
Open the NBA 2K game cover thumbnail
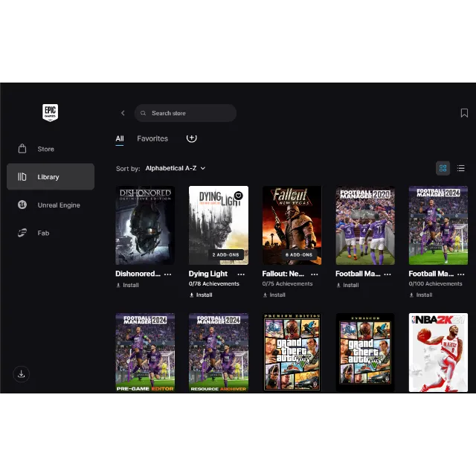click(438, 352)
